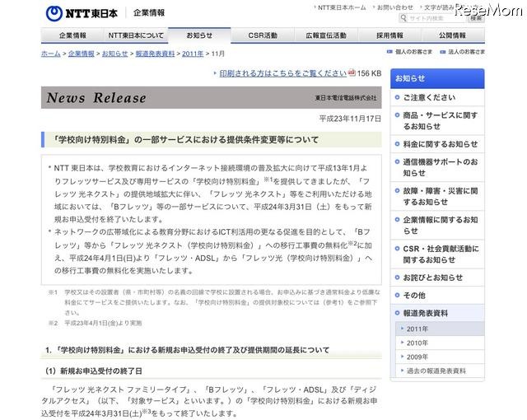Open 報道発表資料 sidebar item
The image size is (527, 420).
pyautogui.click(x=437, y=313)
